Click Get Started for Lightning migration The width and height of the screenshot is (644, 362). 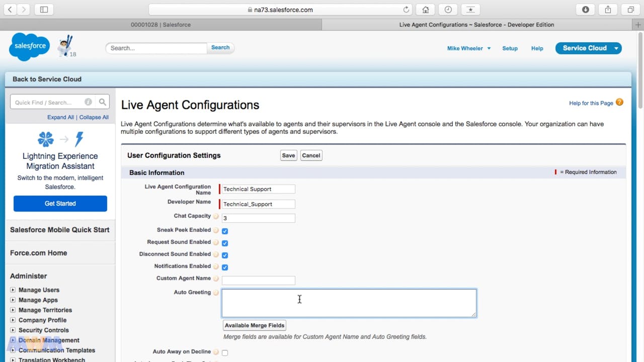coord(60,204)
